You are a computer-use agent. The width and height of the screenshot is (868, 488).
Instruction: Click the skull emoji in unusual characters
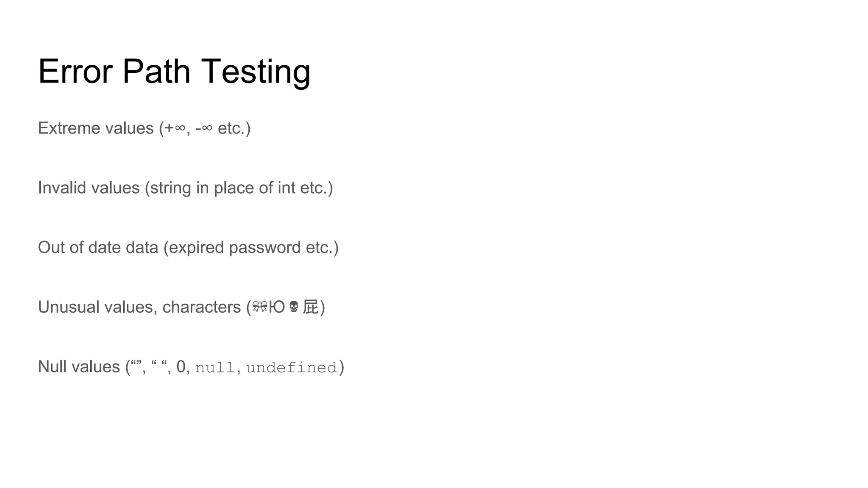coord(294,307)
